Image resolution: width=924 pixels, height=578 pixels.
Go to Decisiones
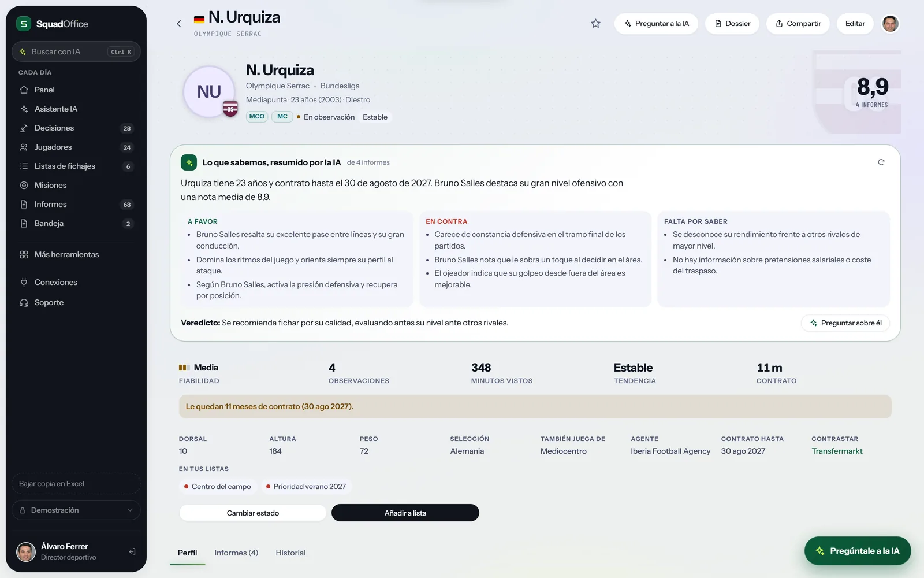(76, 128)
